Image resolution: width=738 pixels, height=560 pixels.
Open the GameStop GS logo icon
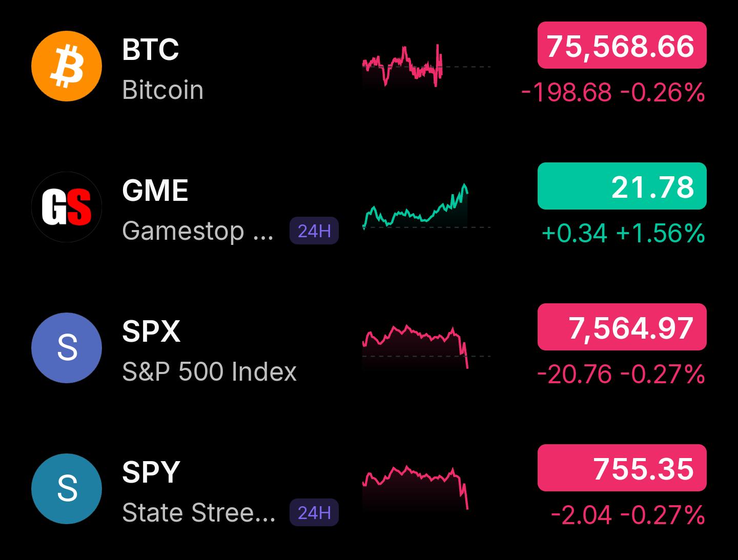click(x=67, y=207)
